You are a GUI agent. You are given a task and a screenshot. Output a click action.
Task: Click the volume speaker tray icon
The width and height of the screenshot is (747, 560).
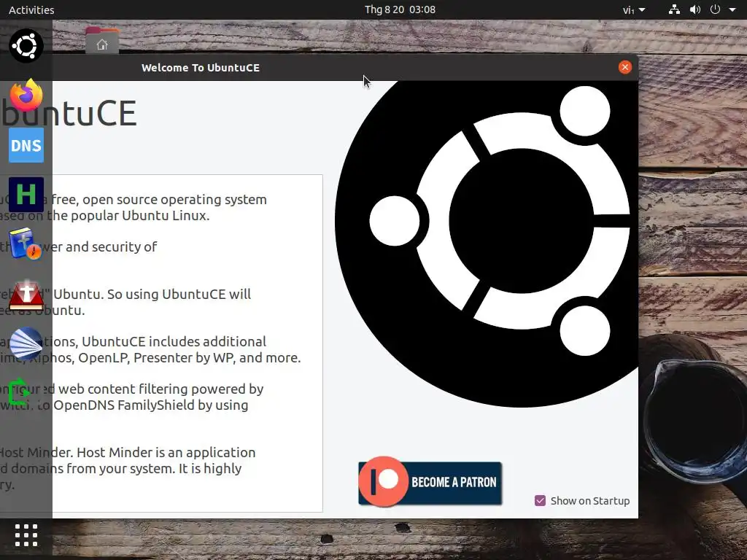point(695,9)
